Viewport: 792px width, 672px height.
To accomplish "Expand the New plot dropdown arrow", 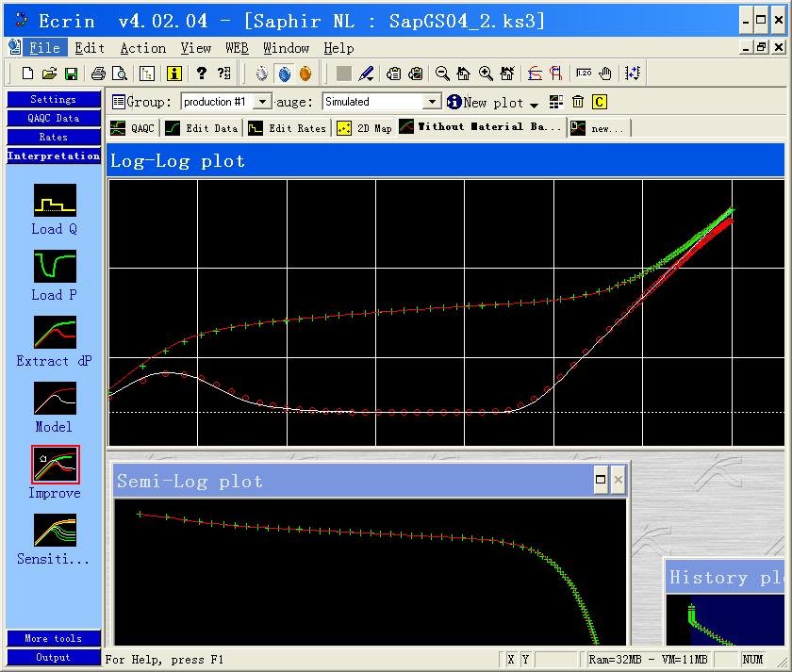I will 534,104.
